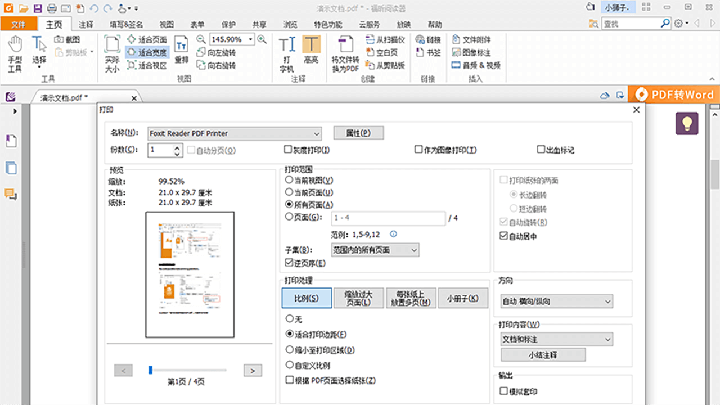
Task: Click the Scale (比例) handling button
Action: (306, 298)
